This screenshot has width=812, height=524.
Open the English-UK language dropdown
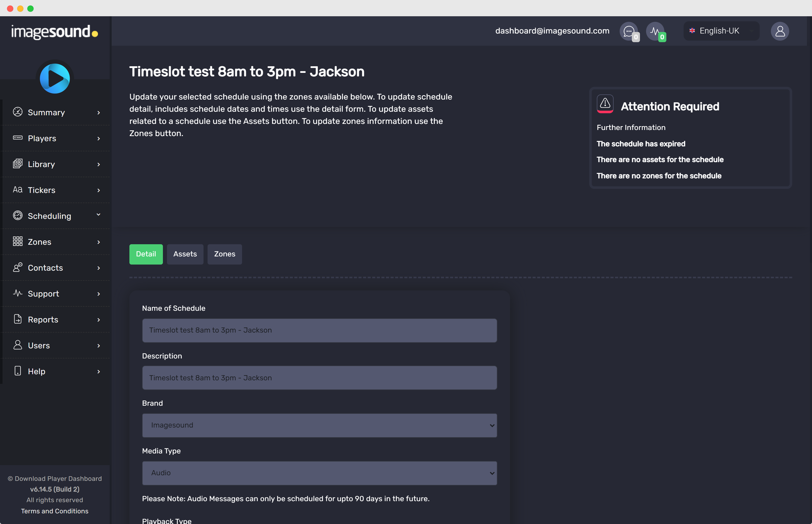point(721,31)
